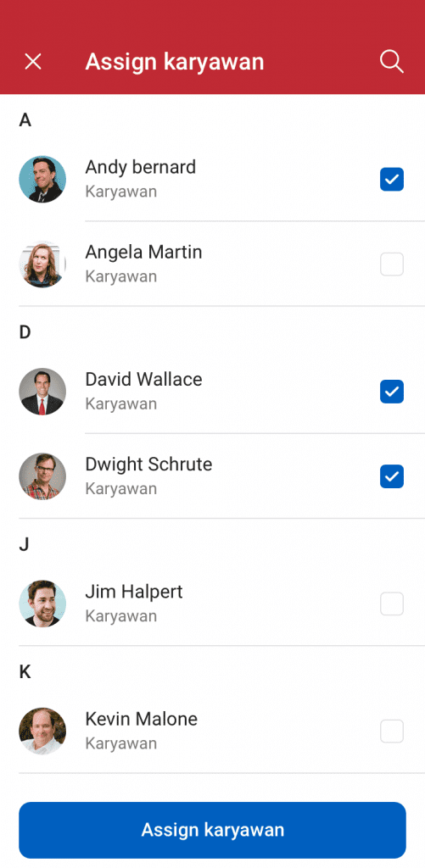The height and width of the screenshot is (868, 425).
Task: Select David Wallace's avatar photo
Action: 42,392
